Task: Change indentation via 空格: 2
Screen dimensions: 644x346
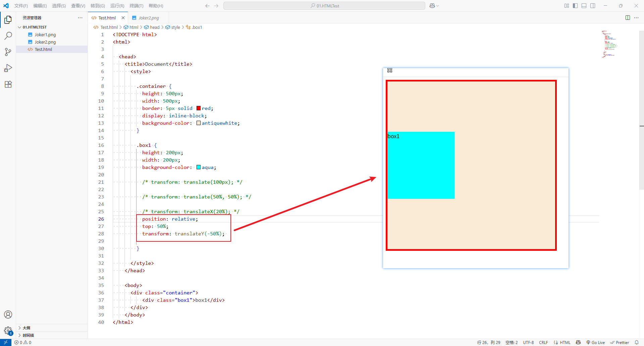Action: [512, 342]
